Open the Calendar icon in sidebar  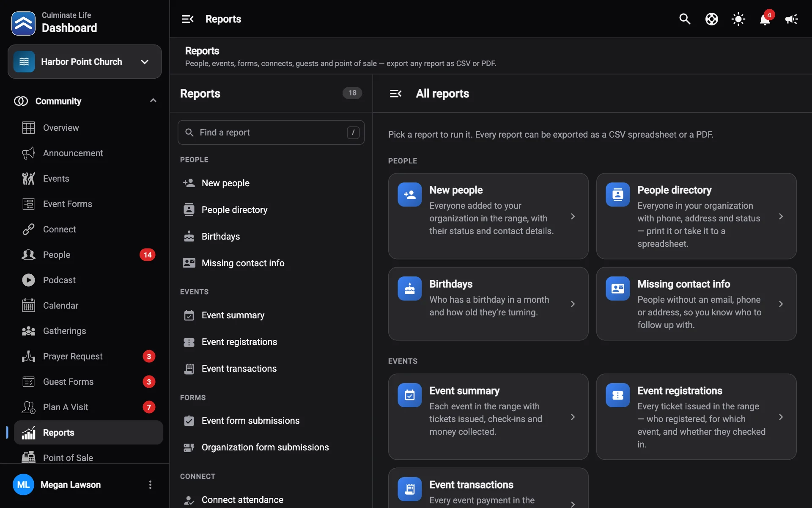tap(28, 306)
